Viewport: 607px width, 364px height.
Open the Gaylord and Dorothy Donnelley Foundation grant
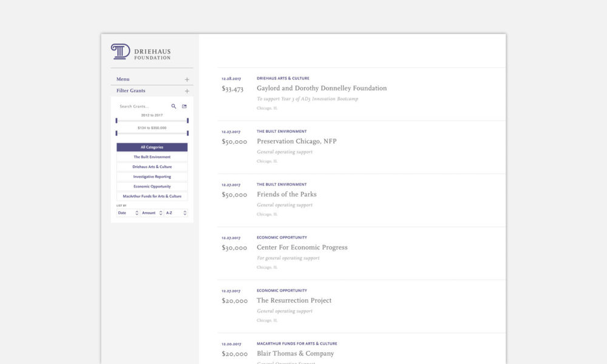pyautogui.click(x=321, y=87)
